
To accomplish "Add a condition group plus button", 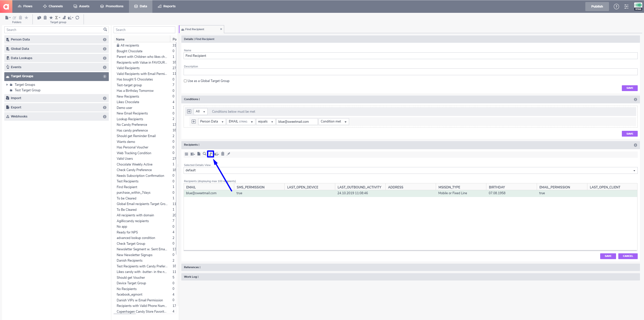I will (189, 111).
